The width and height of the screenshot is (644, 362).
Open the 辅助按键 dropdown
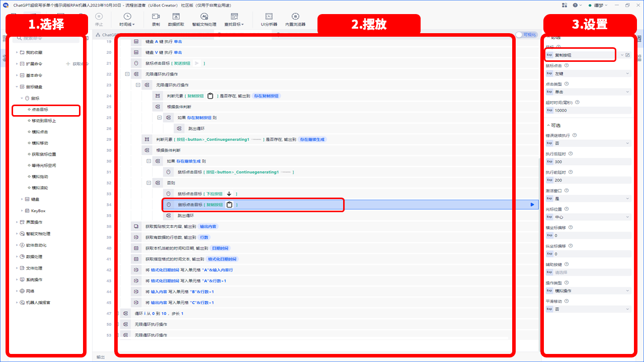click(588, 273)
